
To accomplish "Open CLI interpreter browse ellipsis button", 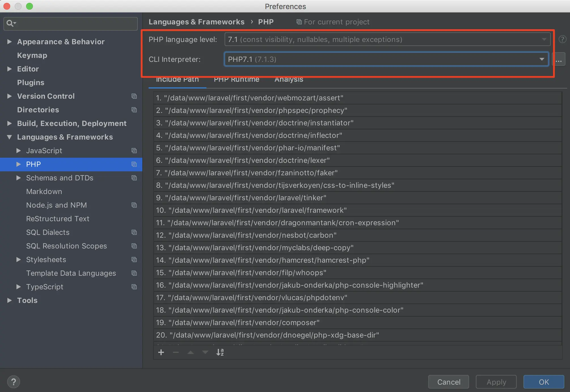I will [x=558, y=59].
